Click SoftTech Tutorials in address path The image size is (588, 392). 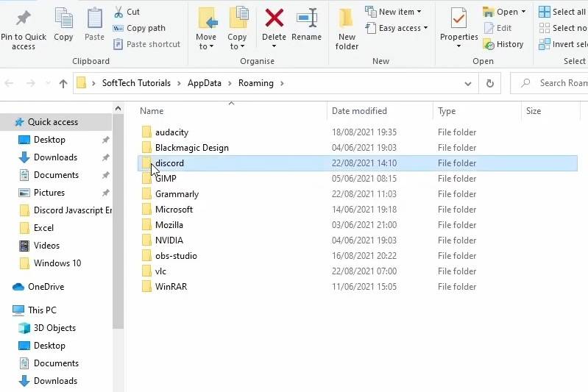136,83
